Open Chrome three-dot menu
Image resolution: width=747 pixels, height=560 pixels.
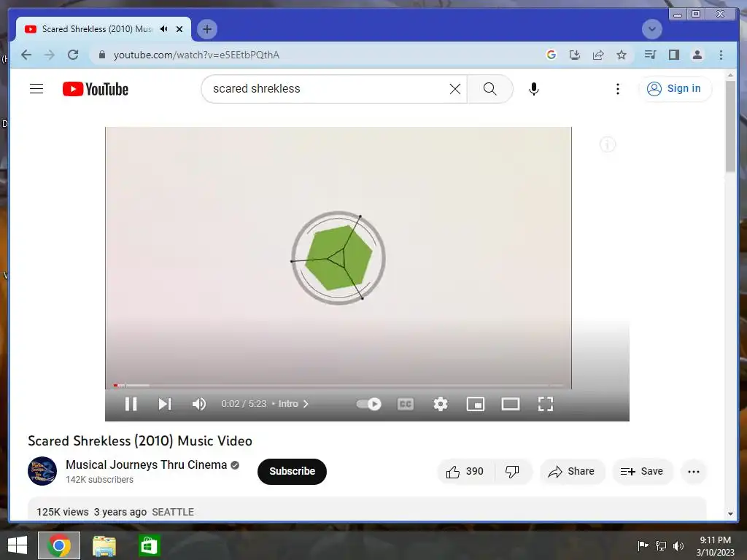721,55
